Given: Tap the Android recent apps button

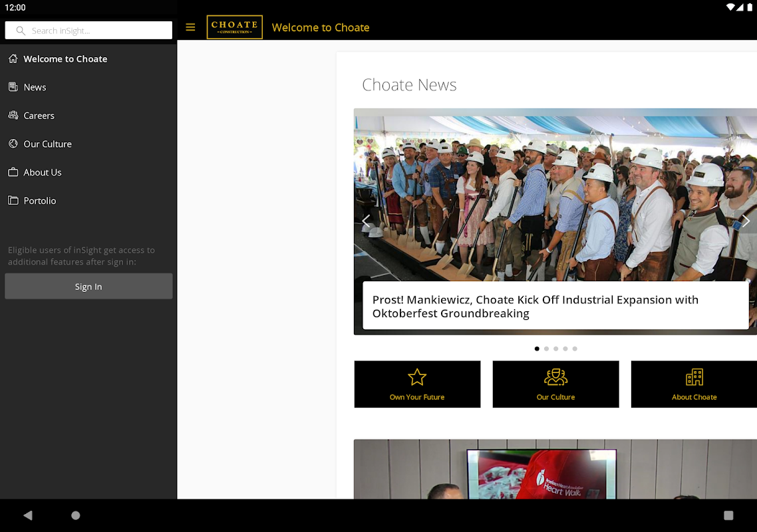Looking at the screenshot, I should click(728, 515).
